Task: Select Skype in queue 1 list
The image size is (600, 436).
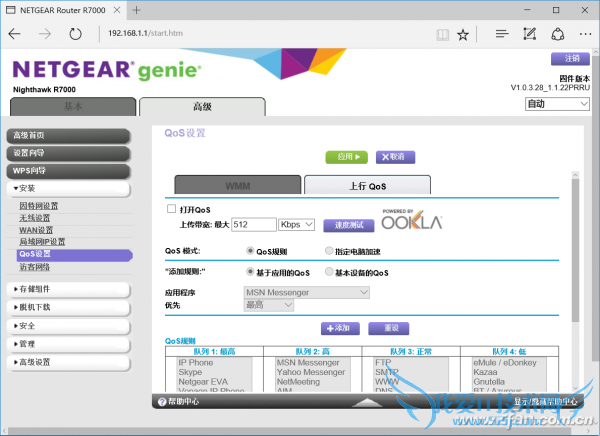Action: (190, 372)
